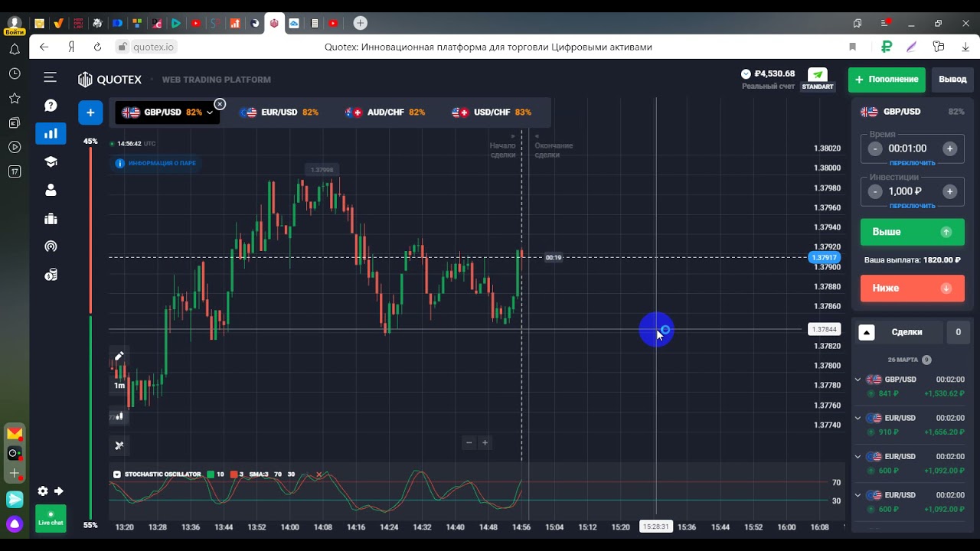Go back with browser back arrow
Screen dimensions: 980x551
[x=44, y=47]
